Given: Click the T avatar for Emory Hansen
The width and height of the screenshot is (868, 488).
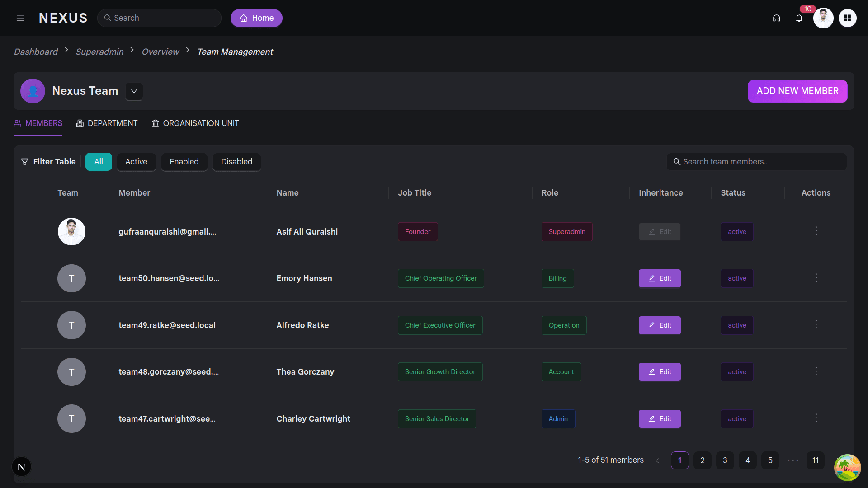Looking at the screenshot, I should coord(71,278).
